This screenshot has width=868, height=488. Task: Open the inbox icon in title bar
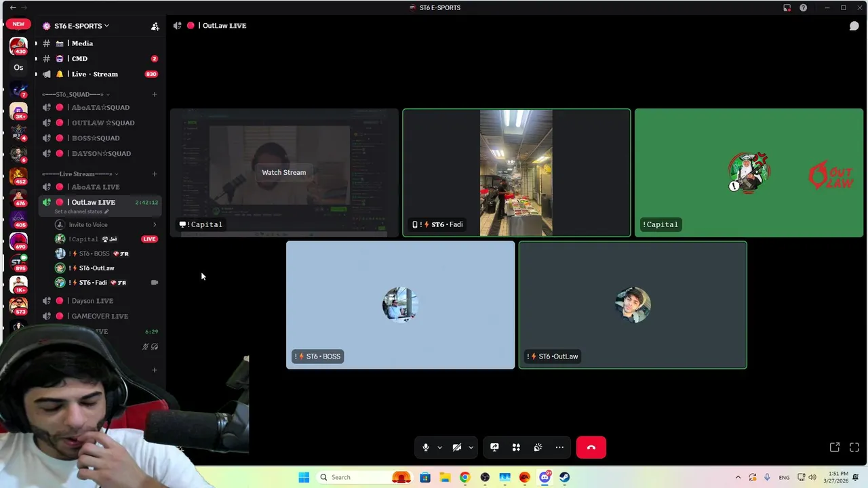point(787,7)
